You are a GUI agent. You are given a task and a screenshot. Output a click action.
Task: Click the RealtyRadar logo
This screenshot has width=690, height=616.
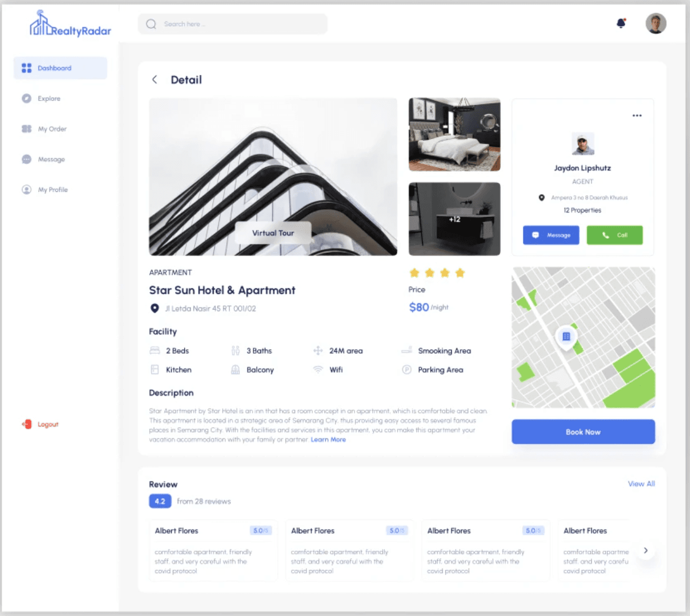tap(70, 24)
